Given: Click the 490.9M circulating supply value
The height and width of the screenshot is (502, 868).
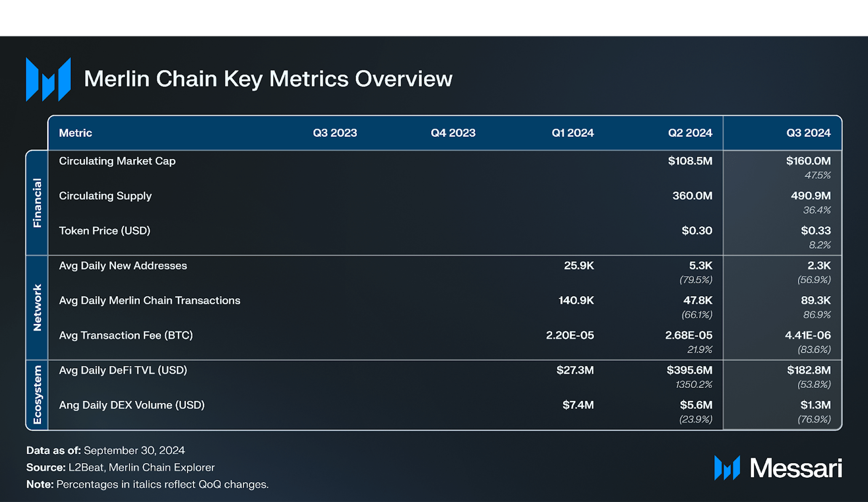Looking at the screenshot, I should [811, 196].
